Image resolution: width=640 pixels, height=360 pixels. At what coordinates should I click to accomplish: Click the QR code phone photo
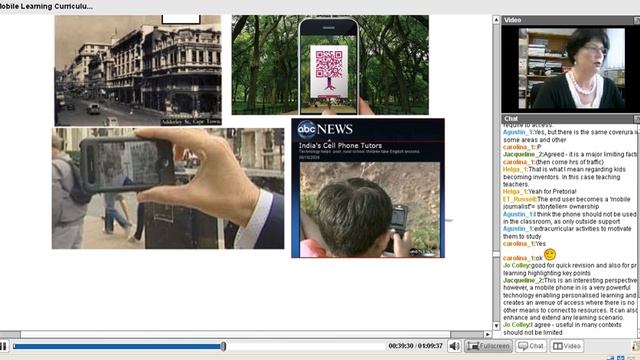click(330, 65)
